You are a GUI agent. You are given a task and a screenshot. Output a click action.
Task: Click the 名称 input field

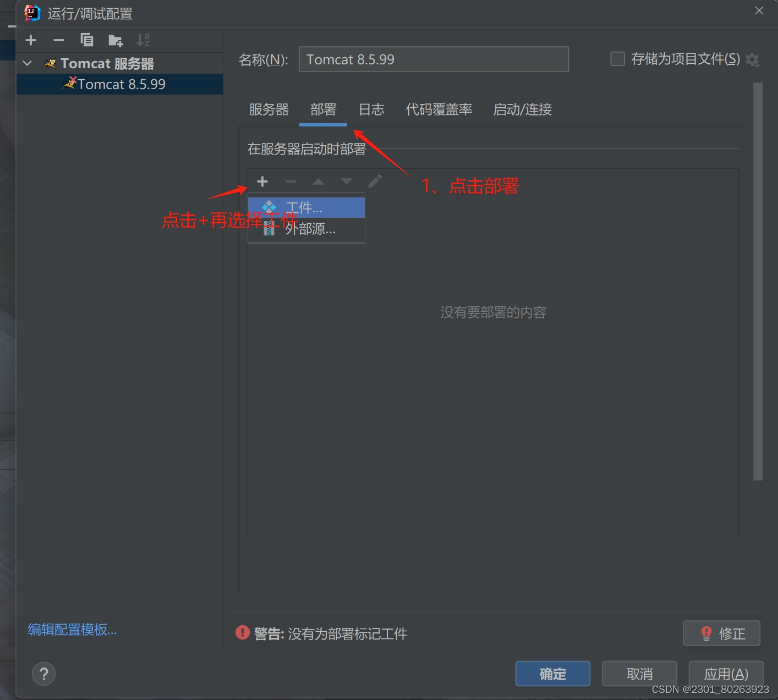point(434,59)
